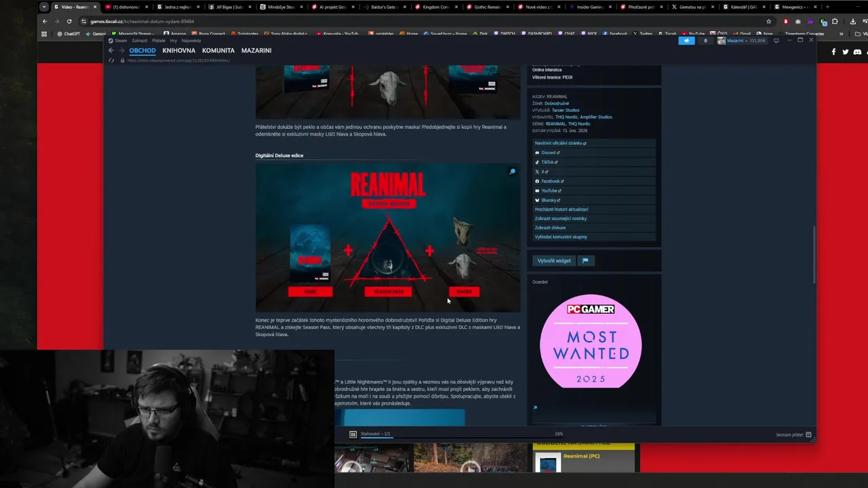Viewport: 868px width, 488px height.
Task: Open the MAZARINI profile tab
Action: coord(256,51)
